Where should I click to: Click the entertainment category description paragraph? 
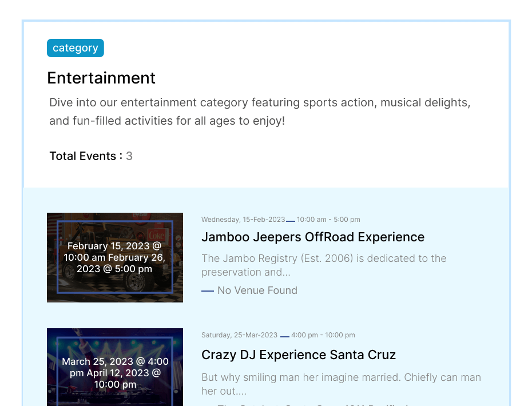pos(260,112)
